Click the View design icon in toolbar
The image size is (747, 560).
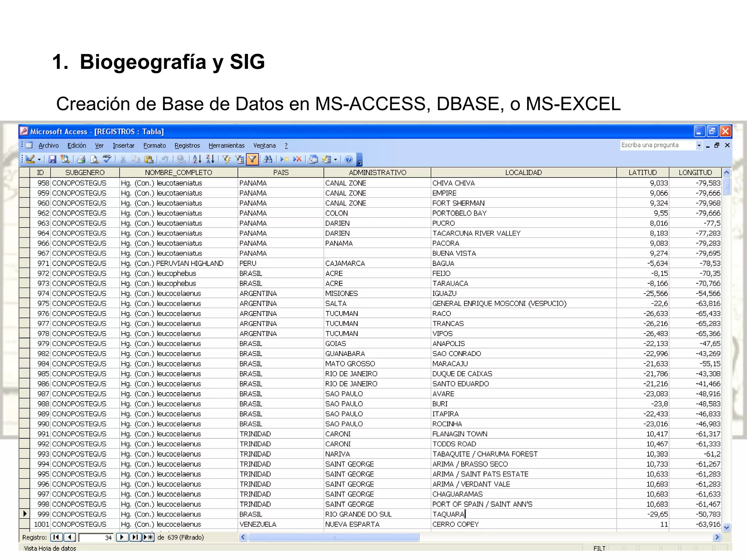coord(30,159)
